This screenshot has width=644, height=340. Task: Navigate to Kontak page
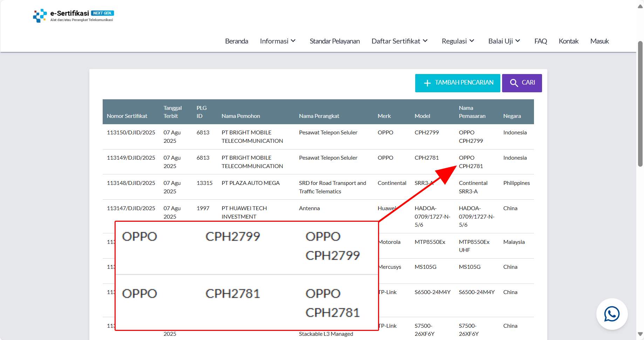568,41
